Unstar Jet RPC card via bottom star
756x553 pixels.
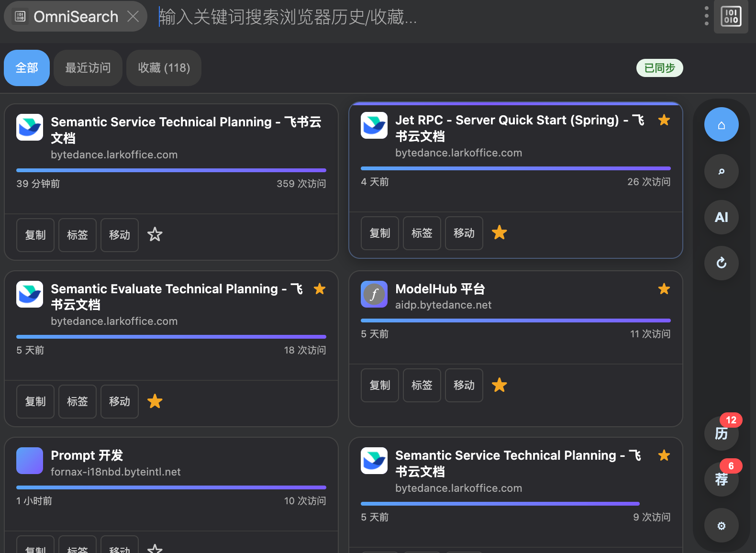coord(500,232)
